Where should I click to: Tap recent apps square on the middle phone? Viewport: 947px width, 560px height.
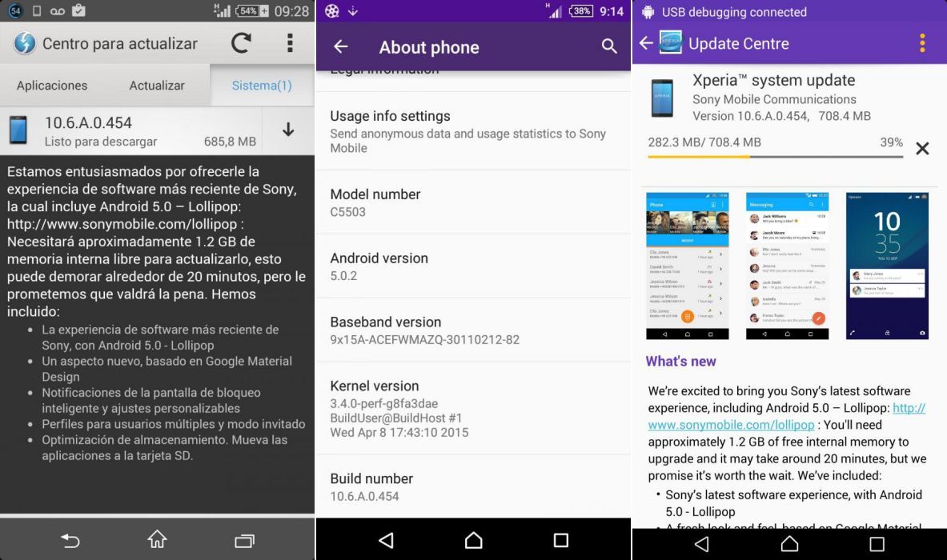[x=560, y=540]
